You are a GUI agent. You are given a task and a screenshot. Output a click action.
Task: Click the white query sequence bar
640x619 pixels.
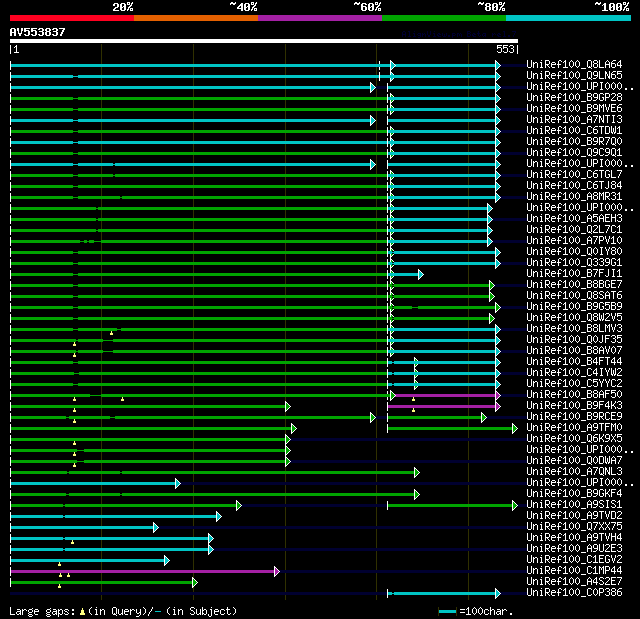264,41
